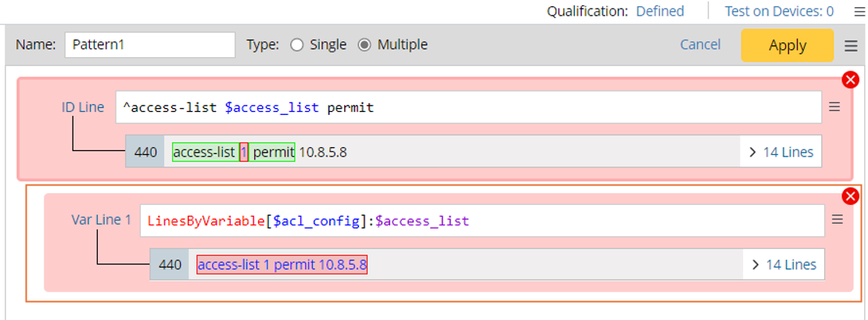This screenshot has height=320, width=868.
Task: Click matched line access-list 1 permit 10.8.5.8 in Var Line
Action: pos(282,264)
